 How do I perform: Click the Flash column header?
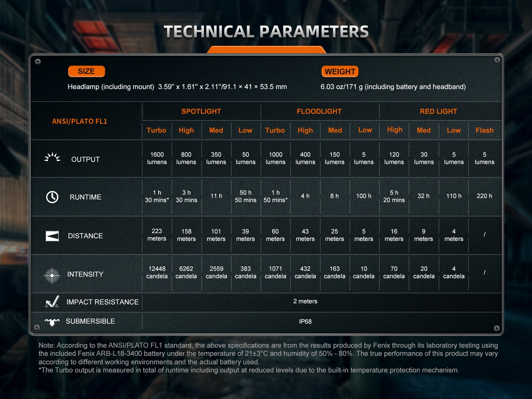(x=484, y=130)
